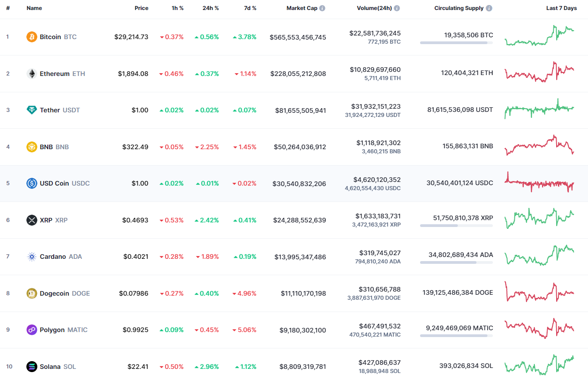The image size is (588, 383).
Task: Click the USD Coin logo
Action: (31, 183)
